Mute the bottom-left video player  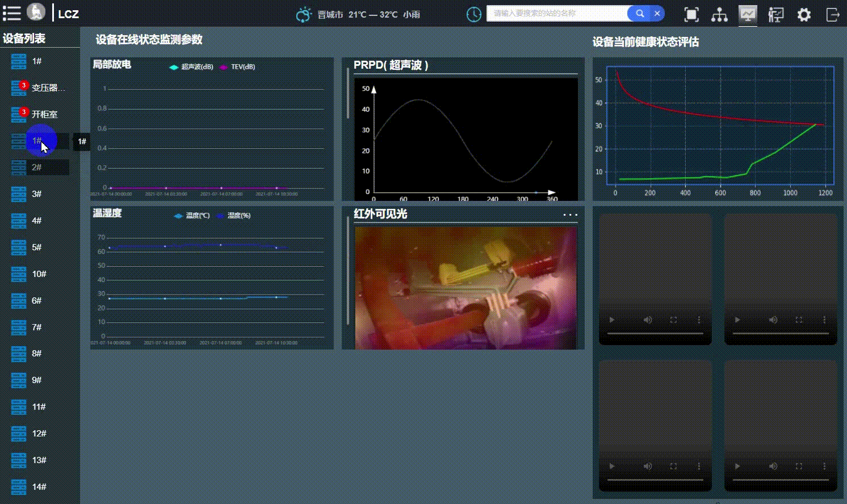click(x=647, y=466)
